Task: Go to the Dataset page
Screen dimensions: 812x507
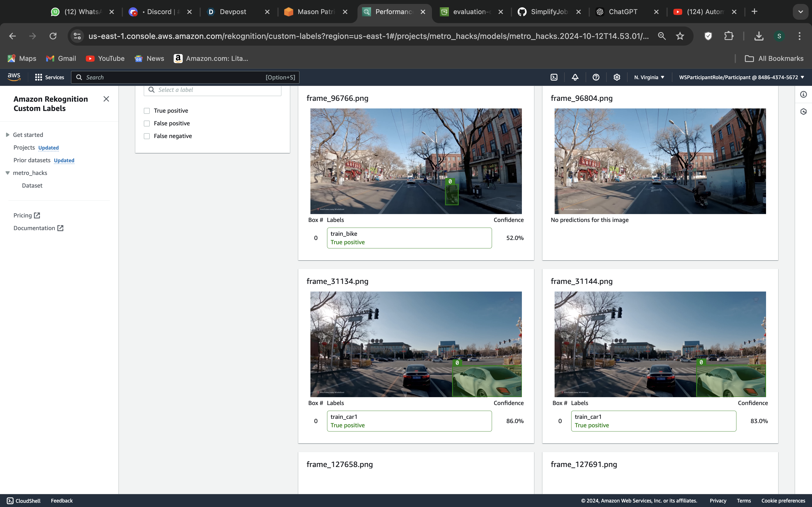Action: [32, 185]
